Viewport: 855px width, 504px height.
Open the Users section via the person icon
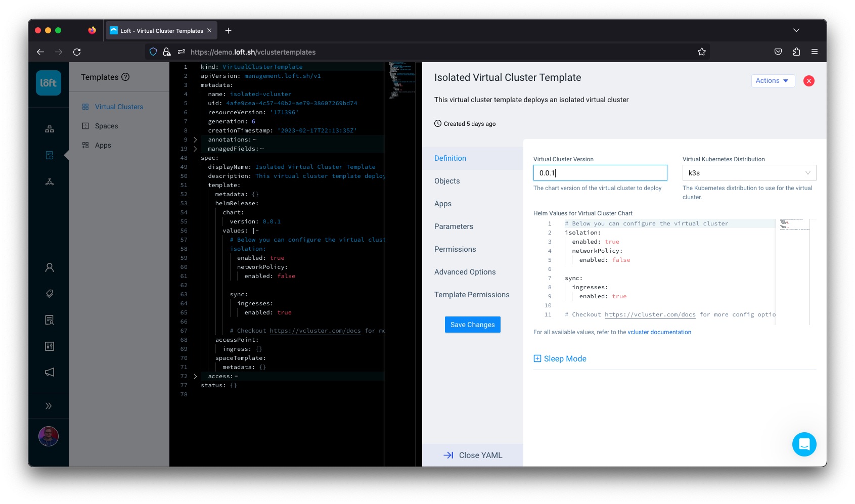(x=49, y=267)
